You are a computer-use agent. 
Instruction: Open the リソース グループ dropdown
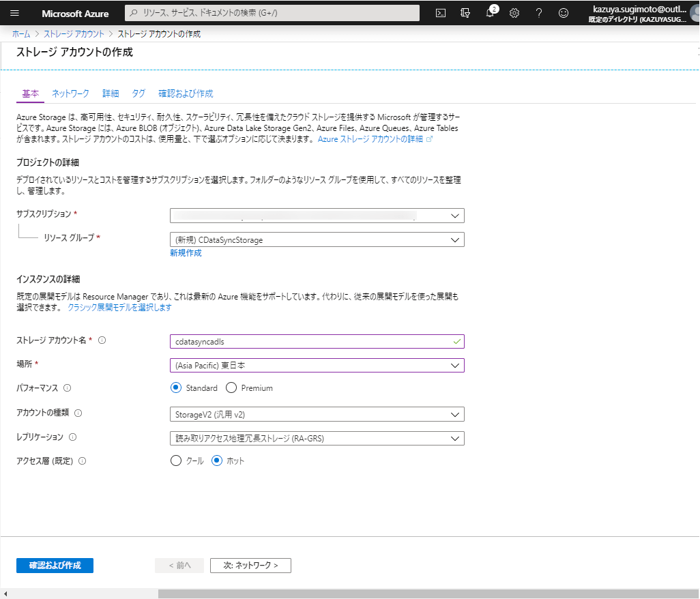point(317,239)
